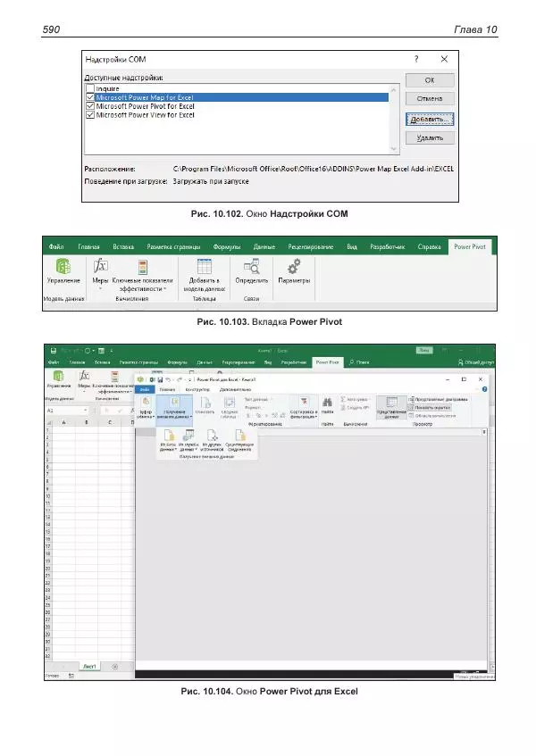This screenshot has width=536, height=756.
Task: Select column A header in the Excel sheet
Action: coord(63,422)
